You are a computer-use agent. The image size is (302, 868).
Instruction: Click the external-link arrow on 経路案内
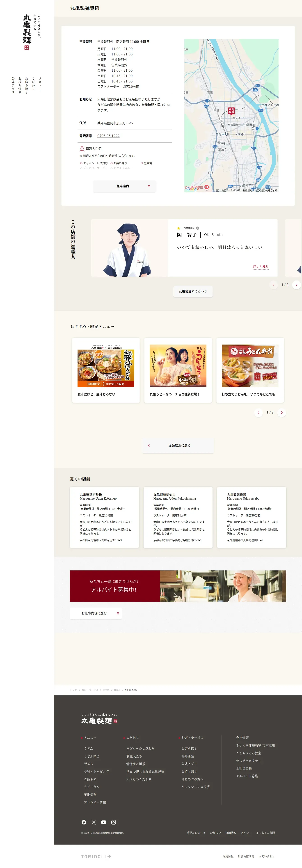[x=149, y=186]
